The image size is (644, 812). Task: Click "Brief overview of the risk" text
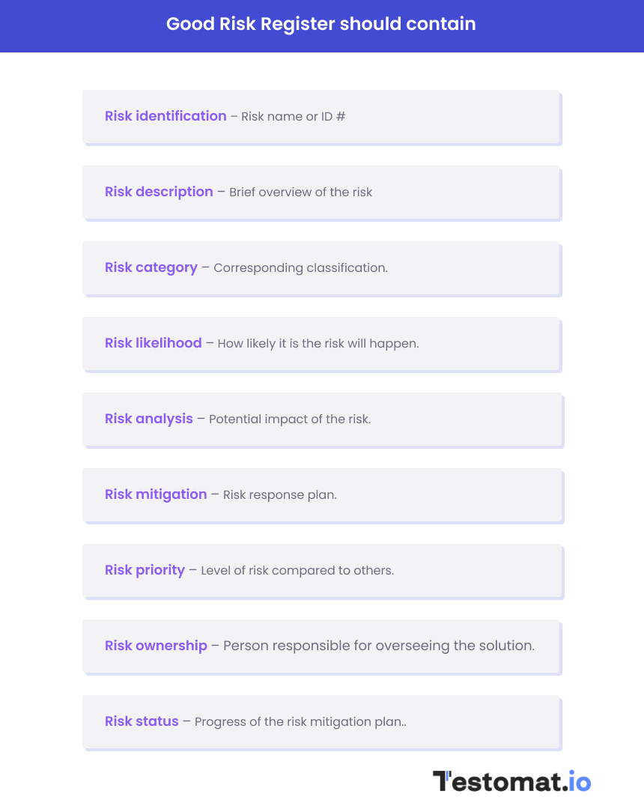point(300,193)
